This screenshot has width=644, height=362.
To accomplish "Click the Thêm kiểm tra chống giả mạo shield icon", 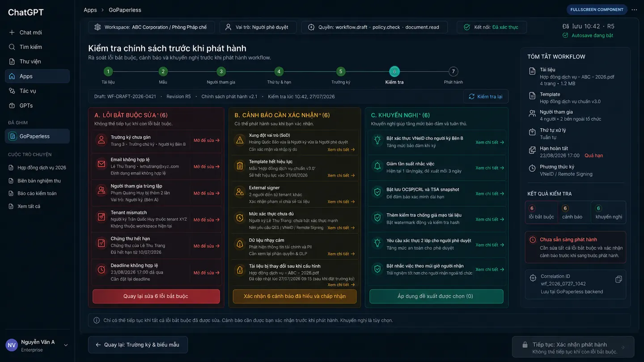I will (377, 218).
